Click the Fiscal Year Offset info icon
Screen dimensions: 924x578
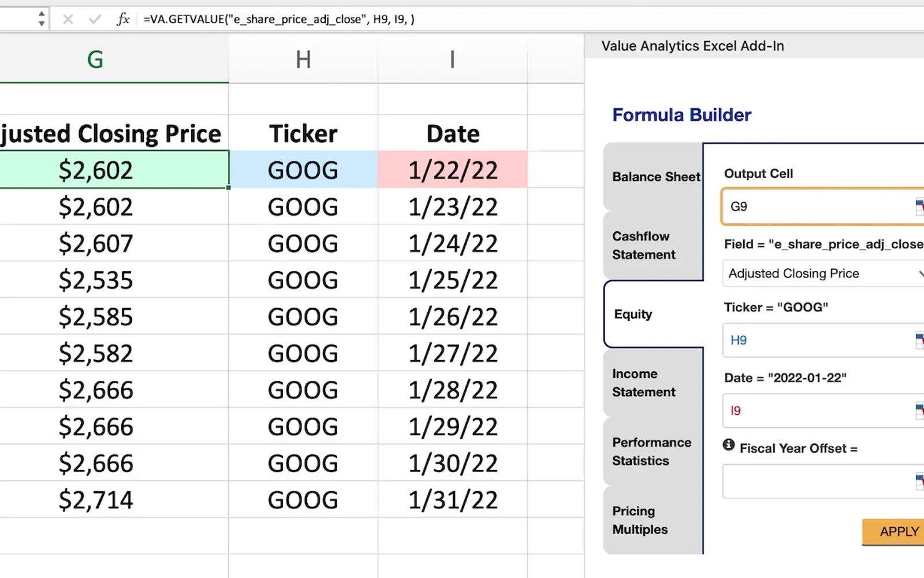point(729,445)
